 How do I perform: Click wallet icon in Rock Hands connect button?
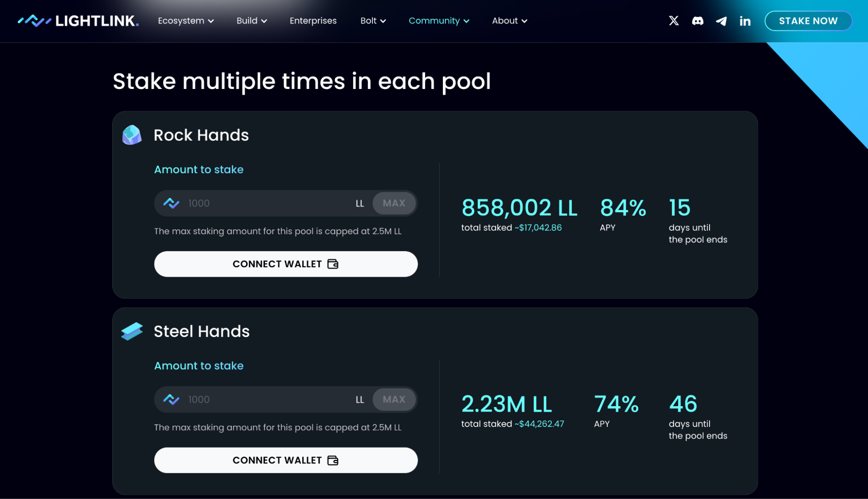(333, 264)
